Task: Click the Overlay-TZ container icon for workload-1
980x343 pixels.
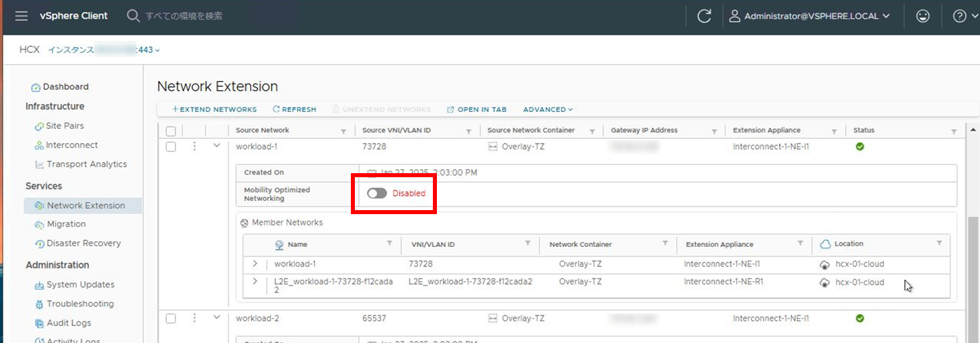Action: (493, 146)
